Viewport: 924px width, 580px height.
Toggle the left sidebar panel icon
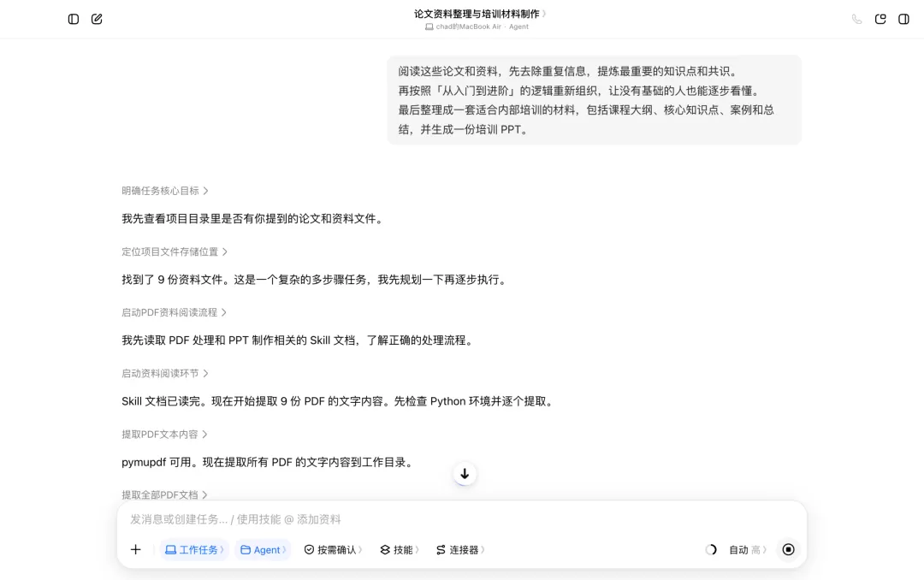73,19
